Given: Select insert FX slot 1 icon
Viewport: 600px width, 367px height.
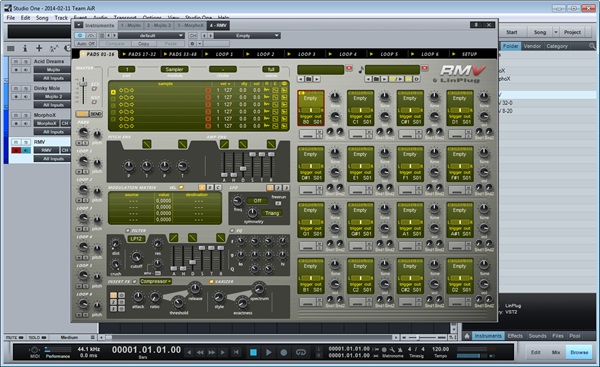Looking at the screenshot, I should tap(113, 295).
